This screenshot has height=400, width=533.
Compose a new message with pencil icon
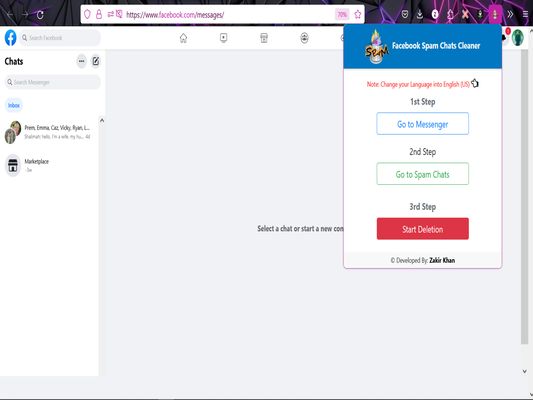tap(96, 61)
